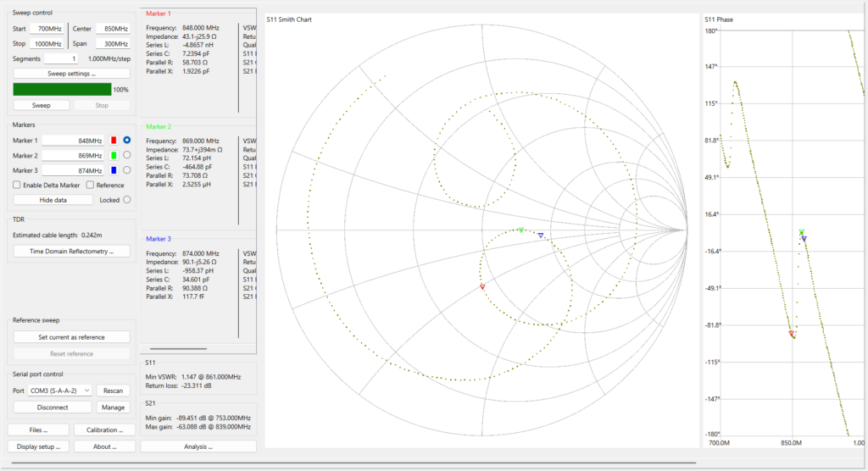This screenshot has width=868, height=471.
Task: Open Time Domain Reflectometry window
Action: point(71,252)
